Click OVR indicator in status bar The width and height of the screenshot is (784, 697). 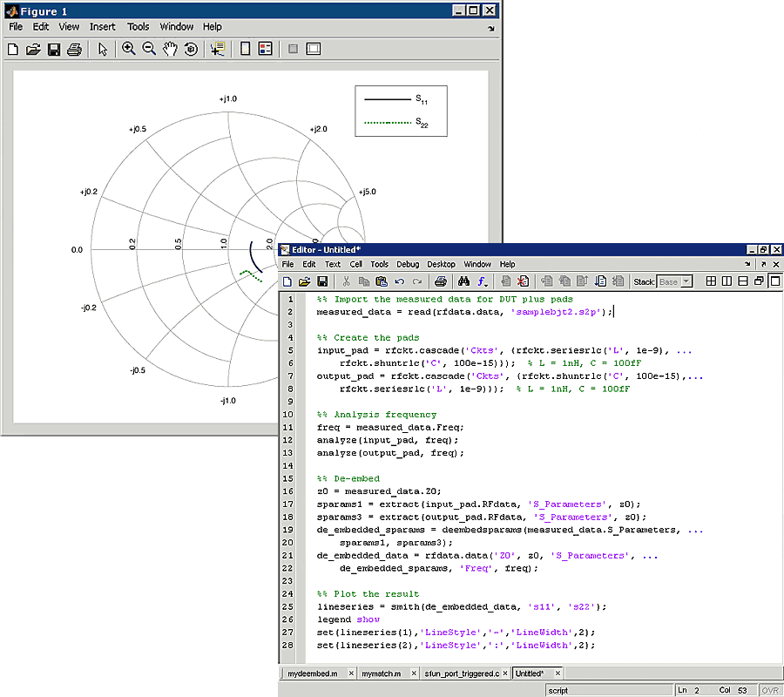(771, 691)
